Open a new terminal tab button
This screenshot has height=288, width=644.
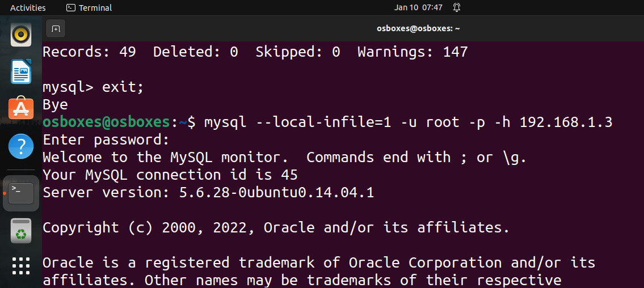(56, 29)
